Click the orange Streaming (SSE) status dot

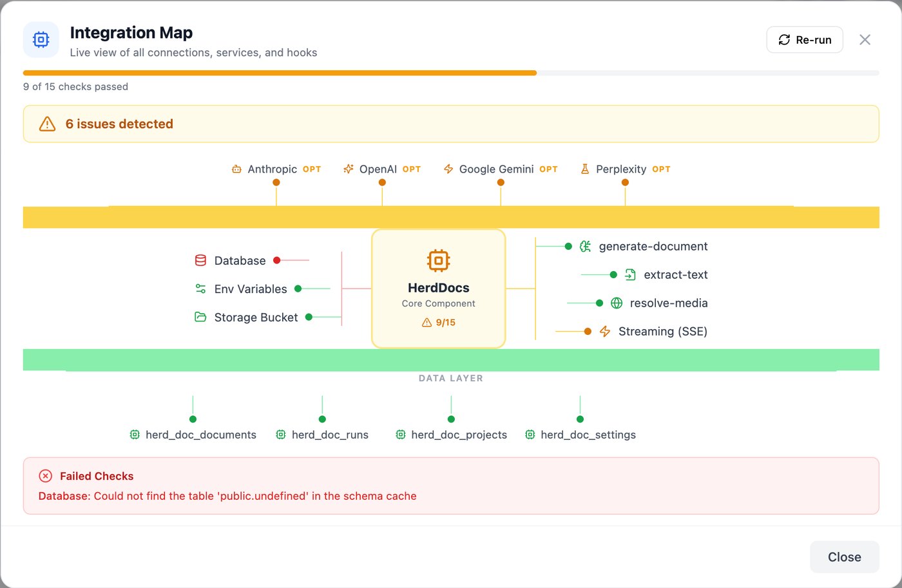click(x=588, y=331)
